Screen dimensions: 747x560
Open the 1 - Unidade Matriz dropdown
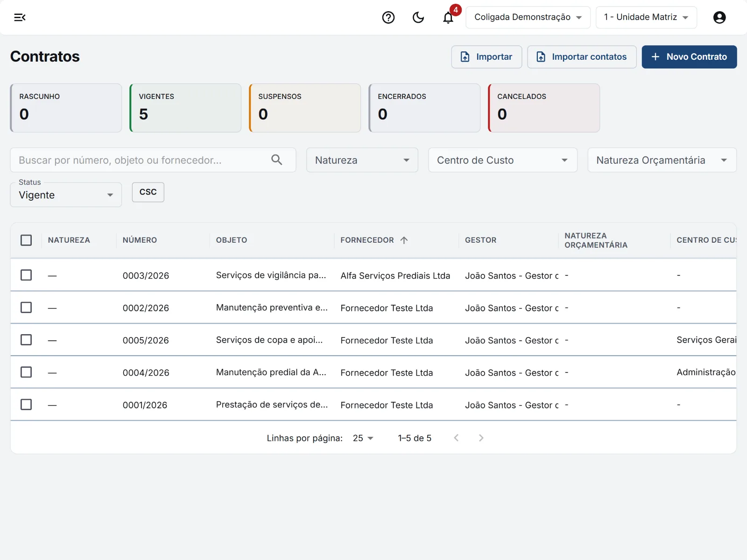pyautogui.click(x=646, y=17)
